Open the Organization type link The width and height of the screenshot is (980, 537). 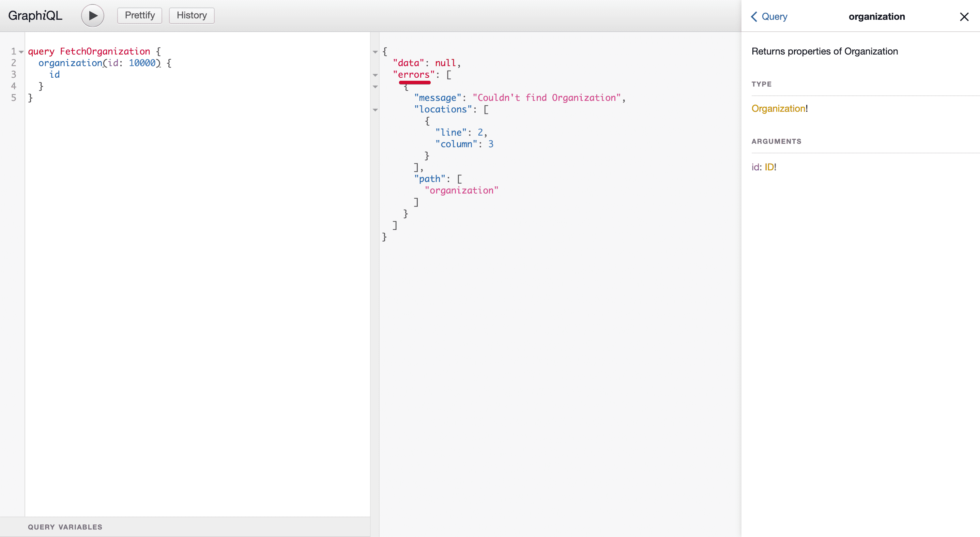[x=778, y=109]
